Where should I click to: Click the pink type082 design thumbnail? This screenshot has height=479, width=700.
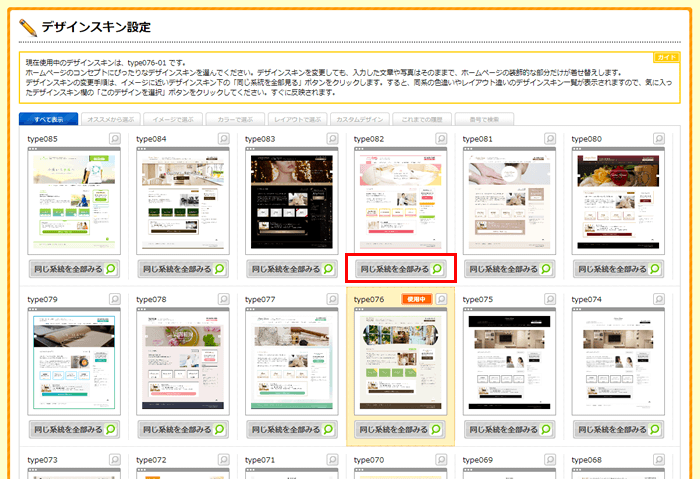(x=400, y=201)
